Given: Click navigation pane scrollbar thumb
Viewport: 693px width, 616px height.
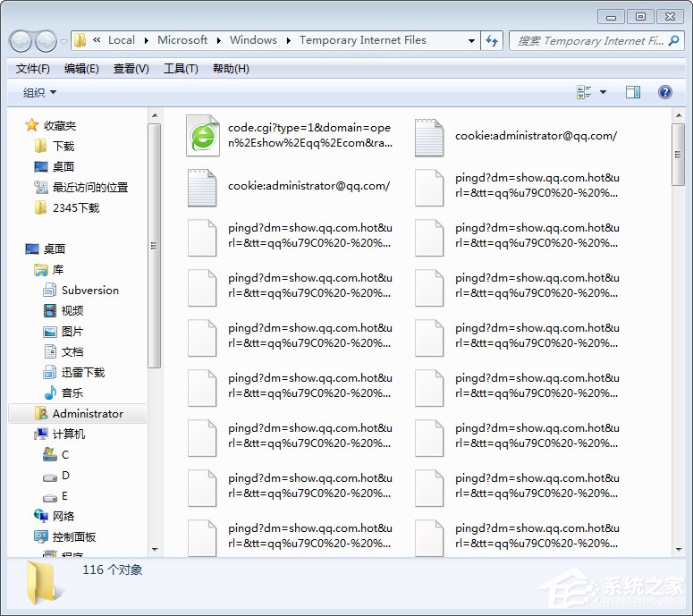Looking at the screenshot, I should (x=154, y=246).
